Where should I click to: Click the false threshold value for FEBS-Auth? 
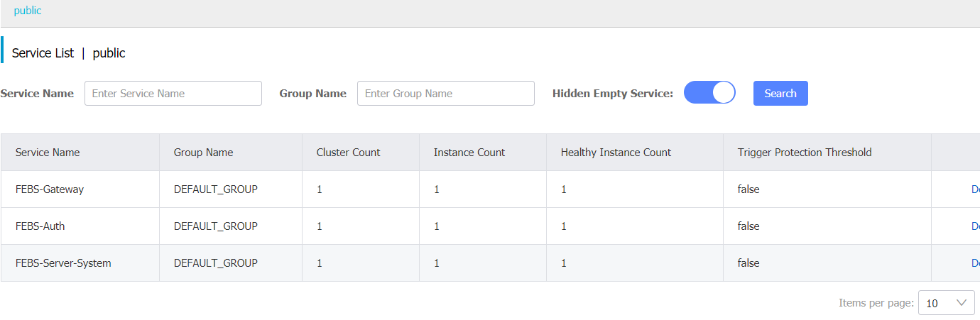click(x=748, y=226)
